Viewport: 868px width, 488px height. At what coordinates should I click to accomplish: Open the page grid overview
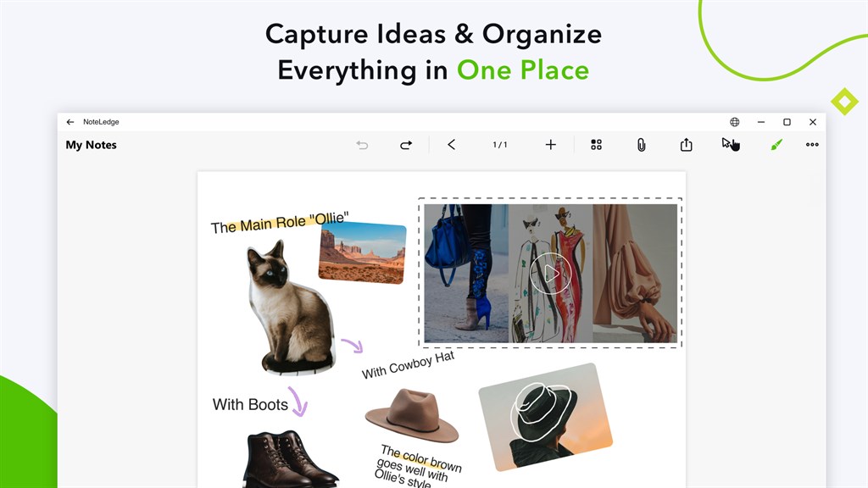(596, 145)
